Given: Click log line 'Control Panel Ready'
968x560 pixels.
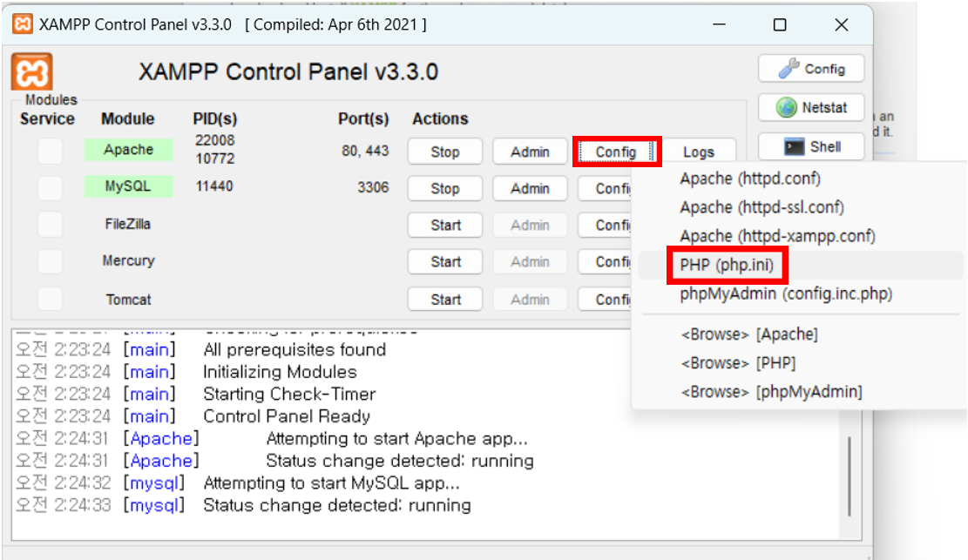Looking at the screenshot, I should [x=287, y=416].
